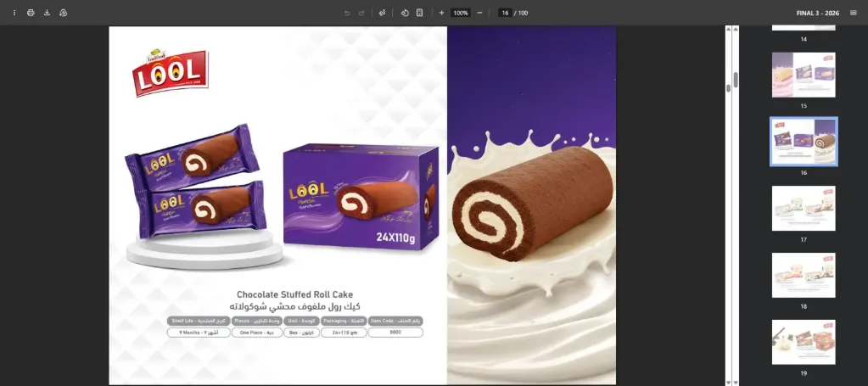Screen dimensions: 868x386
Task: Click the Packaging header pill
Action: 344,321
